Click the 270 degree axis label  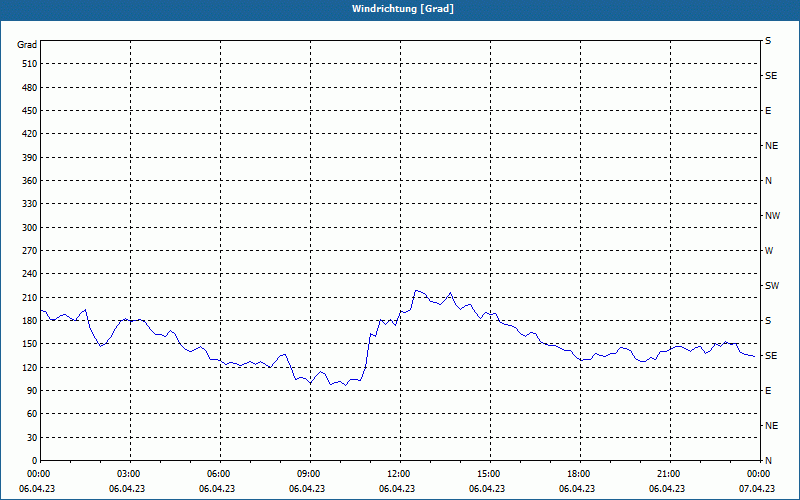click(30, 251)
